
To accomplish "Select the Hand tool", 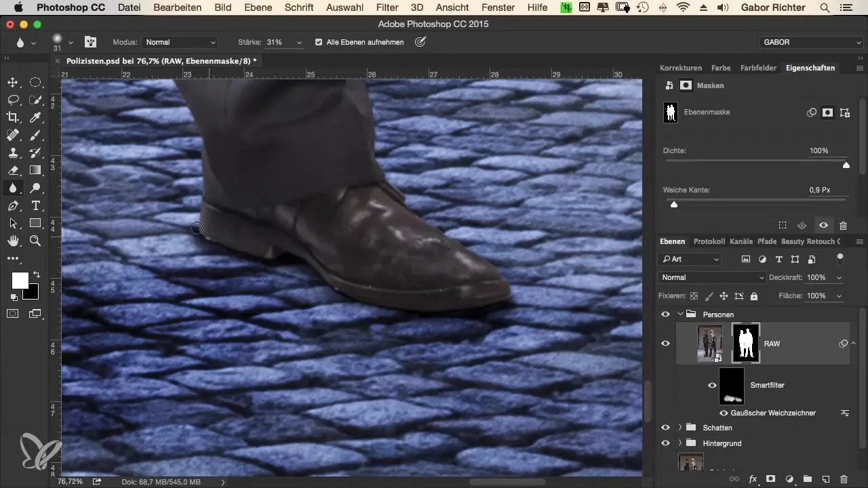I will coord(13,241).
